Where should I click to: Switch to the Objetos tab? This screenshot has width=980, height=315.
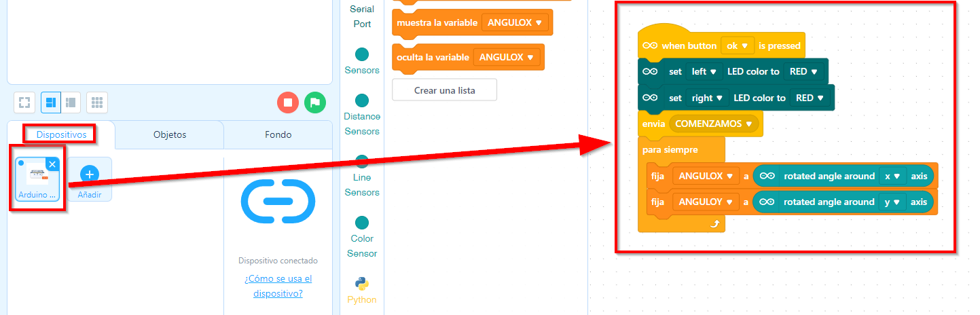pyautogui.click(x=170, y=134)
